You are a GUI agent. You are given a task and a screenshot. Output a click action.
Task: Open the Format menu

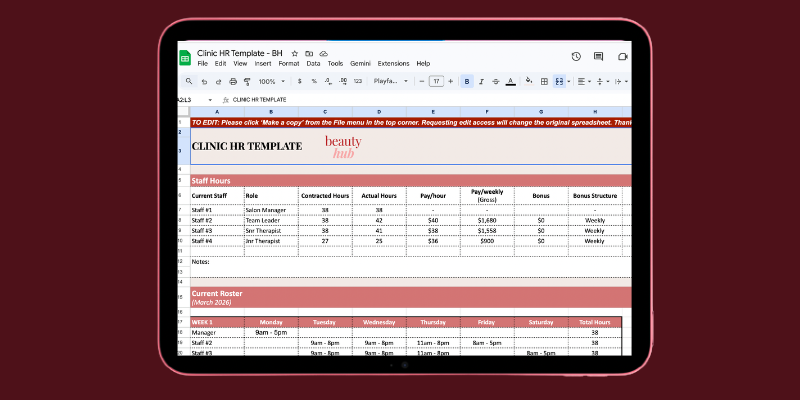click(x=289, y=64)
